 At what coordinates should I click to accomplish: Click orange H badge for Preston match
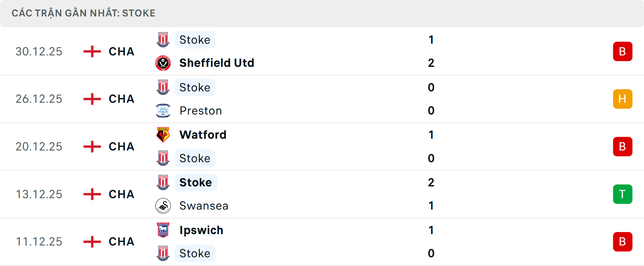(x=623, y=99)
